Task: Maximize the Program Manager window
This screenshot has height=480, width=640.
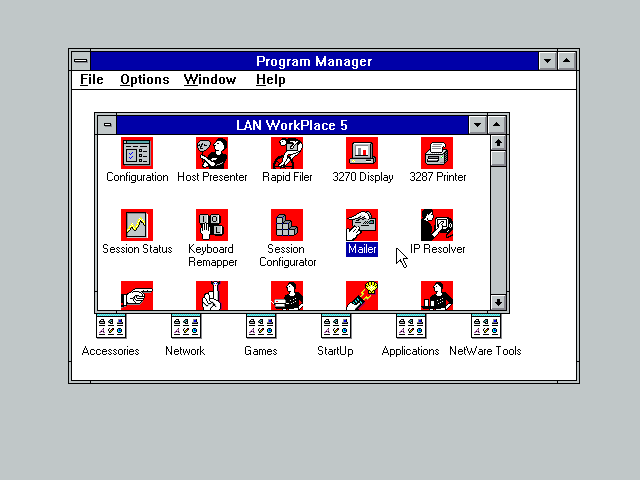Action: point(567,61)
